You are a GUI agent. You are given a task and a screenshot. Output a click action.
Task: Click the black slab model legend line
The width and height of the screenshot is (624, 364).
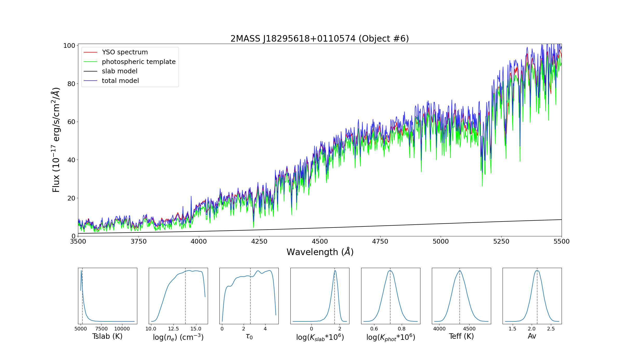pyautogui.click(x=90, y=71)
